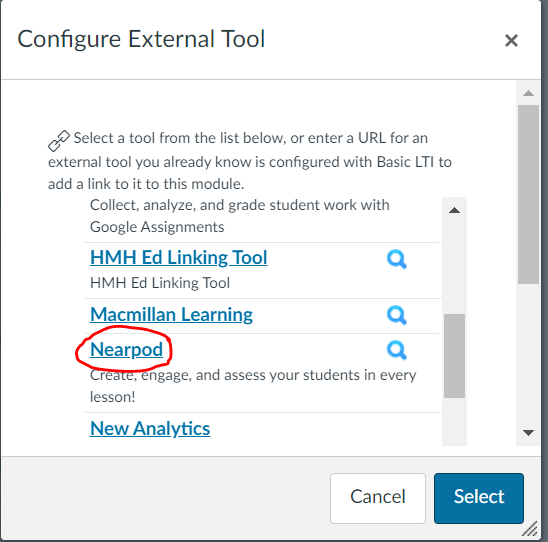Click the chain link icon before instructions
The height and width of the screenshot is (542, 548).
(x=59, y=140)
